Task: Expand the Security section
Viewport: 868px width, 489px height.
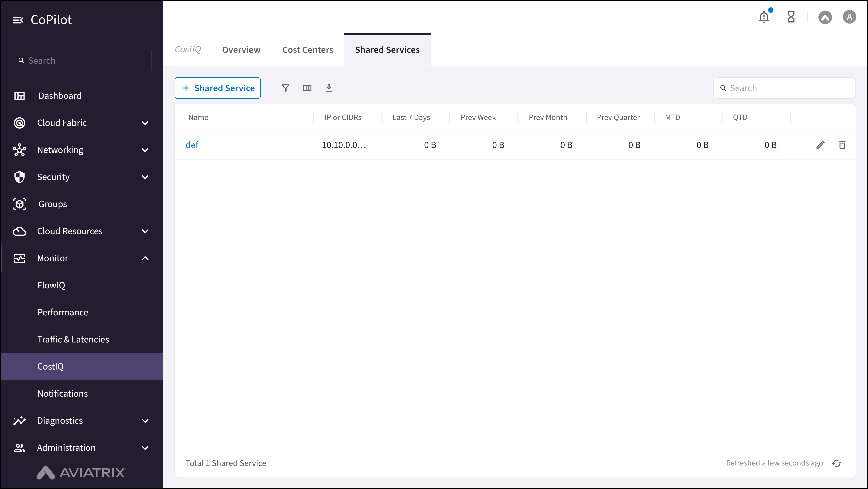Action: pos(145,177)
